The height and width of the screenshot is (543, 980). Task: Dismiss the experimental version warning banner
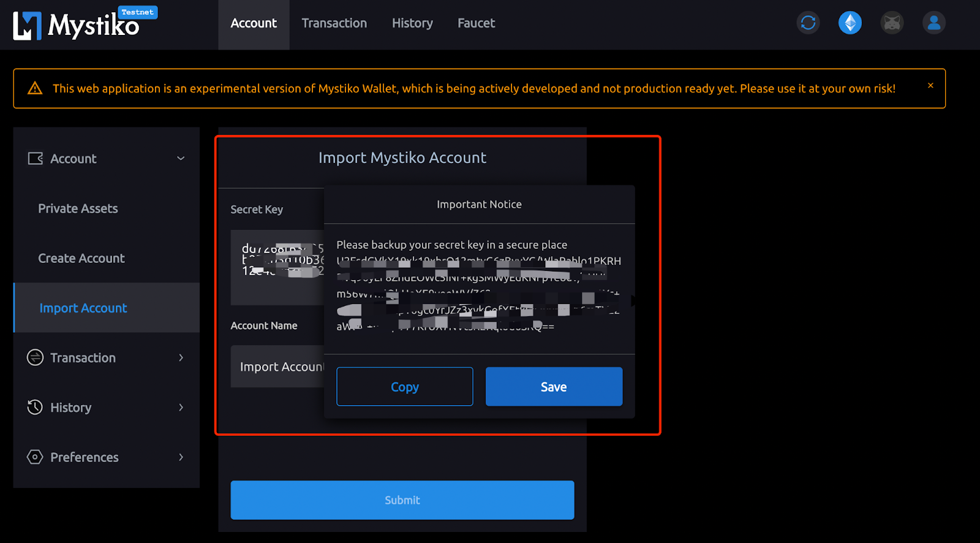930,85
